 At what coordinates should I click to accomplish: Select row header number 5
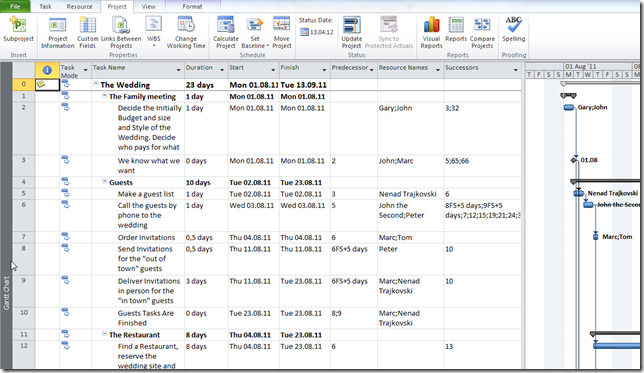pyautogui.click(x=23, y=193)
